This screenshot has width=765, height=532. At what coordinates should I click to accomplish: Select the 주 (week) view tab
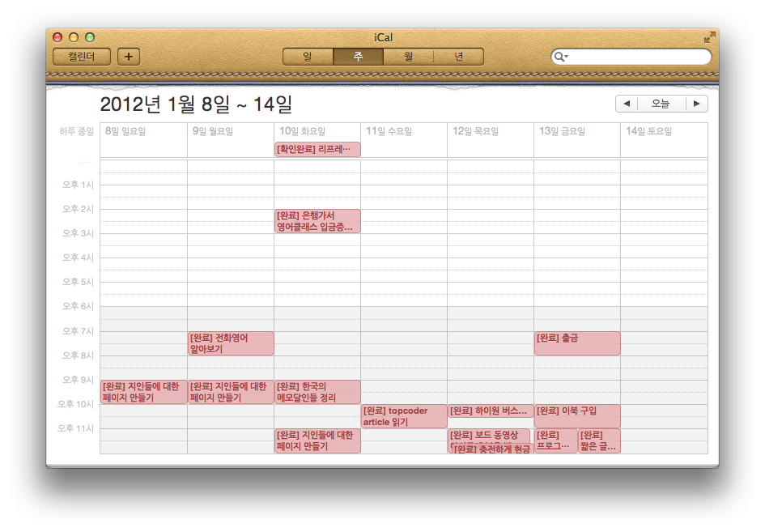(358, 57)
